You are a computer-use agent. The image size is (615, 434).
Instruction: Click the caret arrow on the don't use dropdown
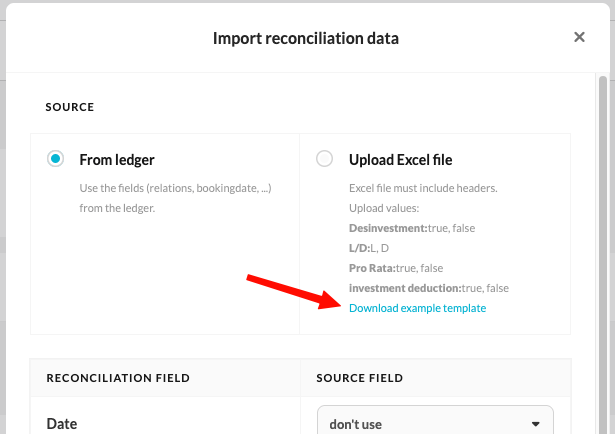pyautogui.click(x=536, y=424)
